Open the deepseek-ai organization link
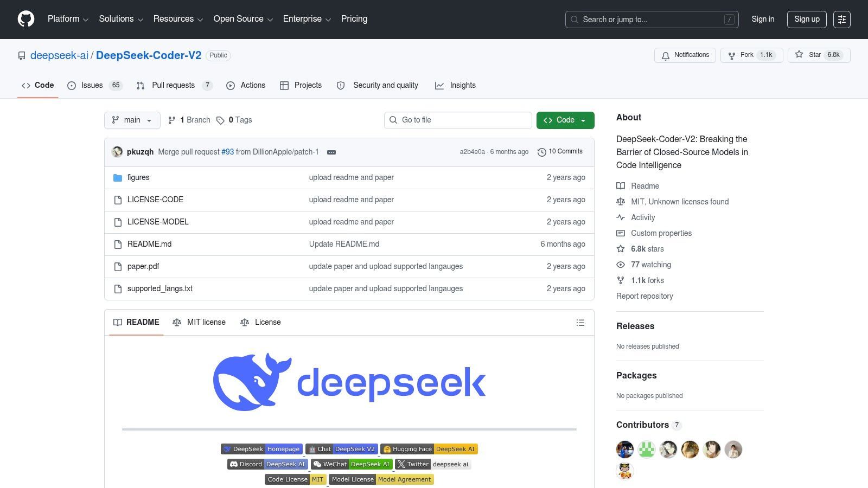 [59, 55]
